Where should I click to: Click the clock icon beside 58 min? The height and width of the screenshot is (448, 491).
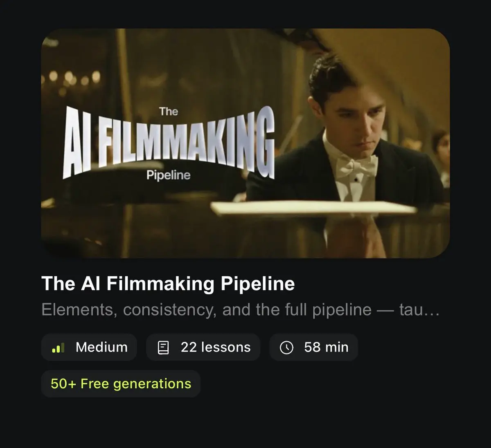point(286,348)
